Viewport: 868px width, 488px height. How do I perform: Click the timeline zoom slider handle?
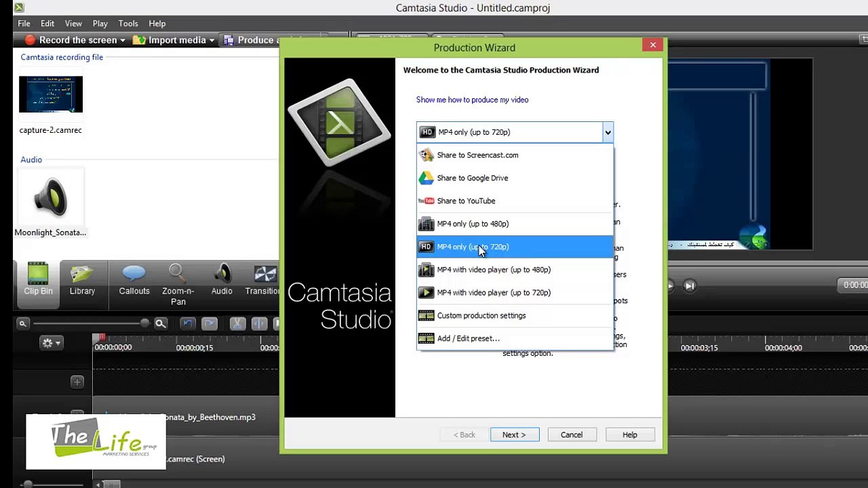tap(144, 324)
